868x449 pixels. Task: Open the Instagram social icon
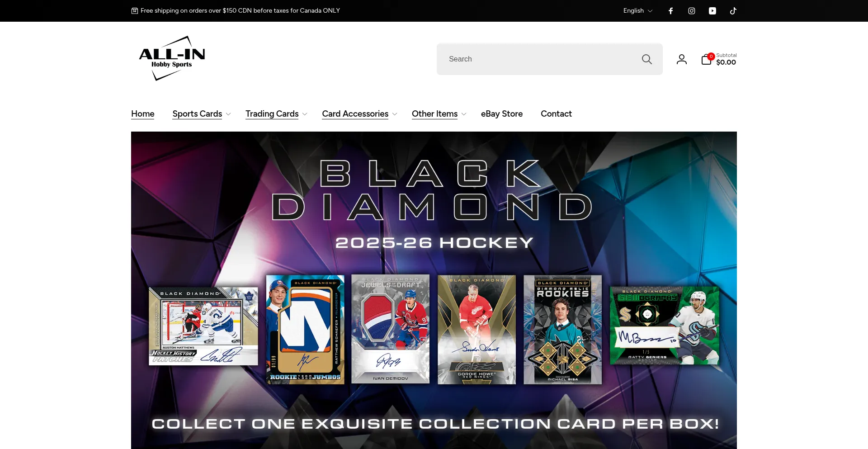692,11
